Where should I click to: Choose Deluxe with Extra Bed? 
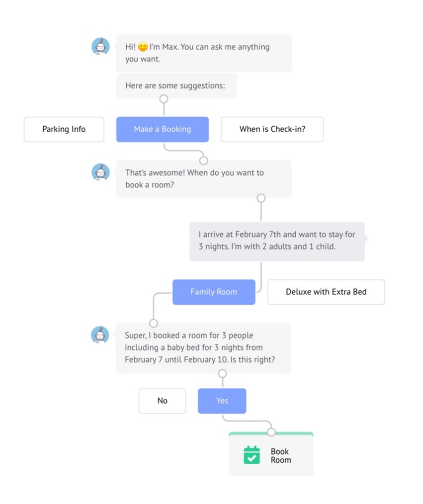pos(326,292)
